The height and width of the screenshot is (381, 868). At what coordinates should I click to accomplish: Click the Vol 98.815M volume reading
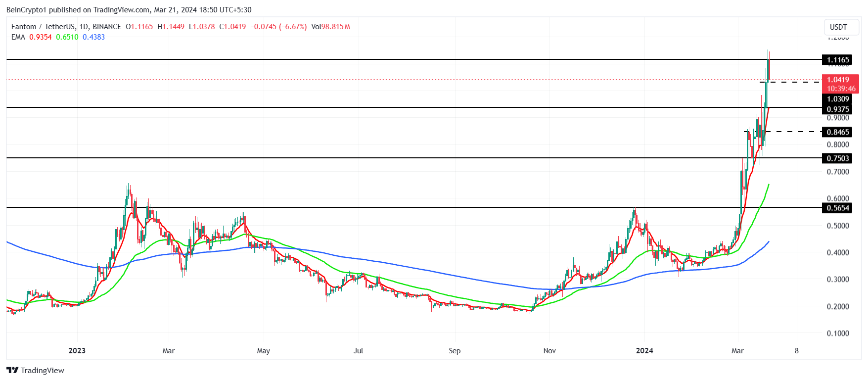tap(331, 27)
